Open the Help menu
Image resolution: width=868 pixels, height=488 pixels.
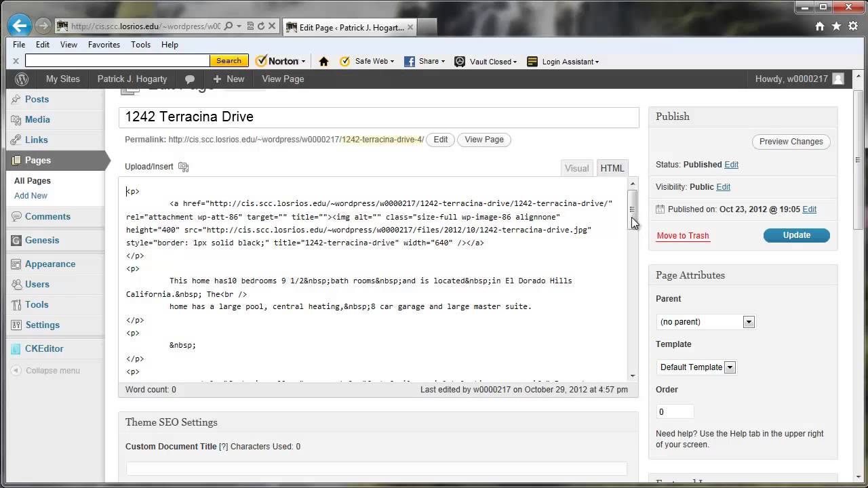coord(170,45)
